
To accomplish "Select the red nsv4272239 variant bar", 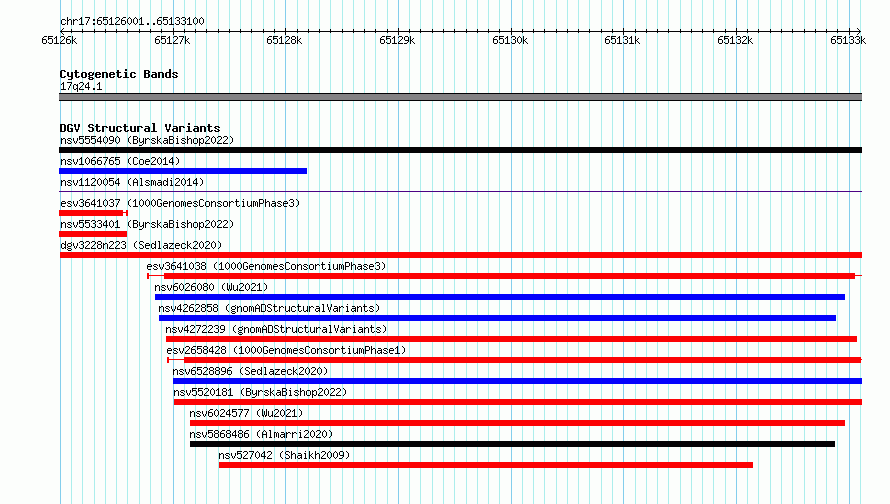I will [x=511, y=339].
